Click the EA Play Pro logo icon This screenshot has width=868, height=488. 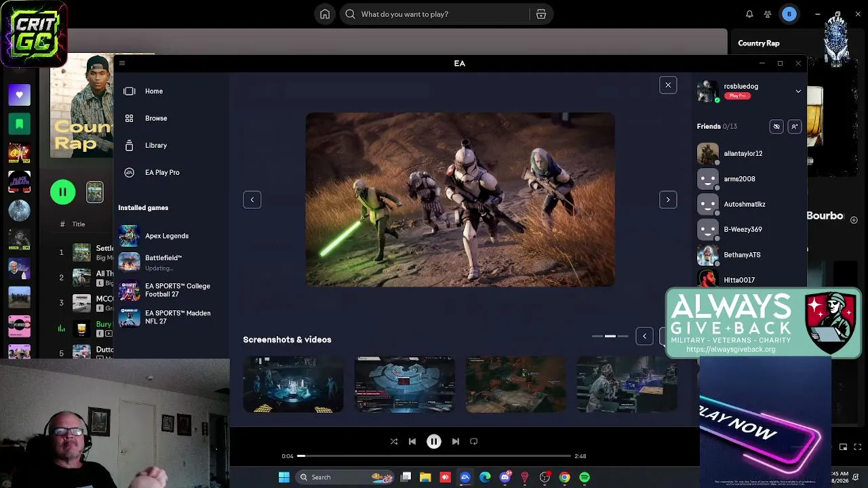[x=130, y=172]
